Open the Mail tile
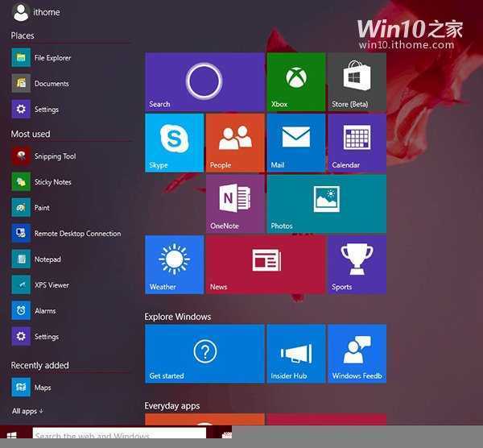The width and height of the screenshot is (483, 448). coord(296,143)
